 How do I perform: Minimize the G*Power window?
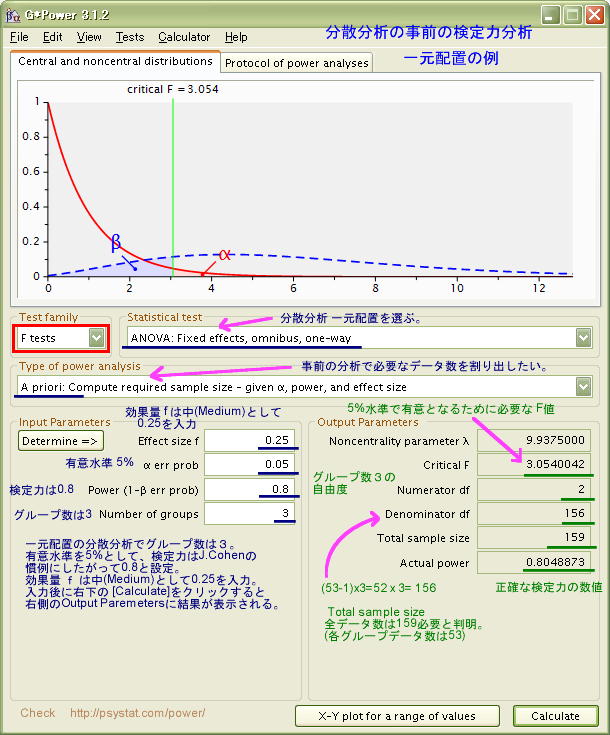pos(551,15)
